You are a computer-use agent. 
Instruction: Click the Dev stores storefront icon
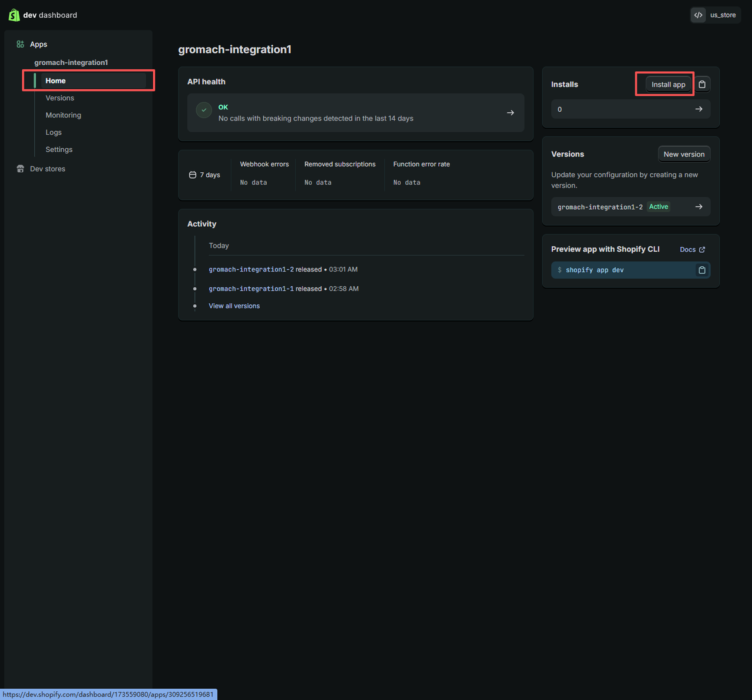(21, 169)
